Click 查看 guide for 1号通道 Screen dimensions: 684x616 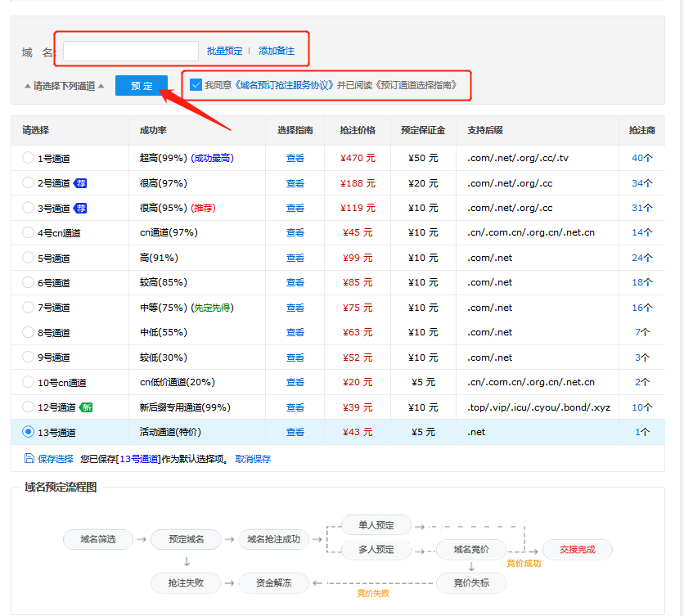[295, 158]
